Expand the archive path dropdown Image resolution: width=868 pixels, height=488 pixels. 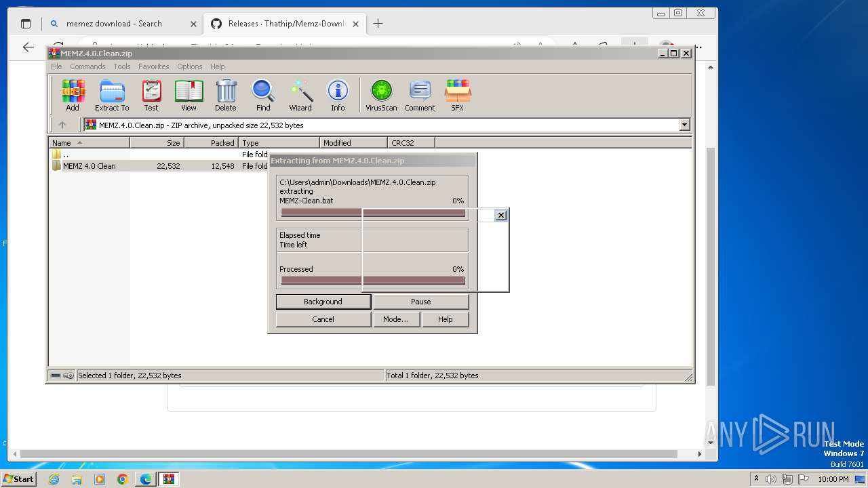[684, 125]
